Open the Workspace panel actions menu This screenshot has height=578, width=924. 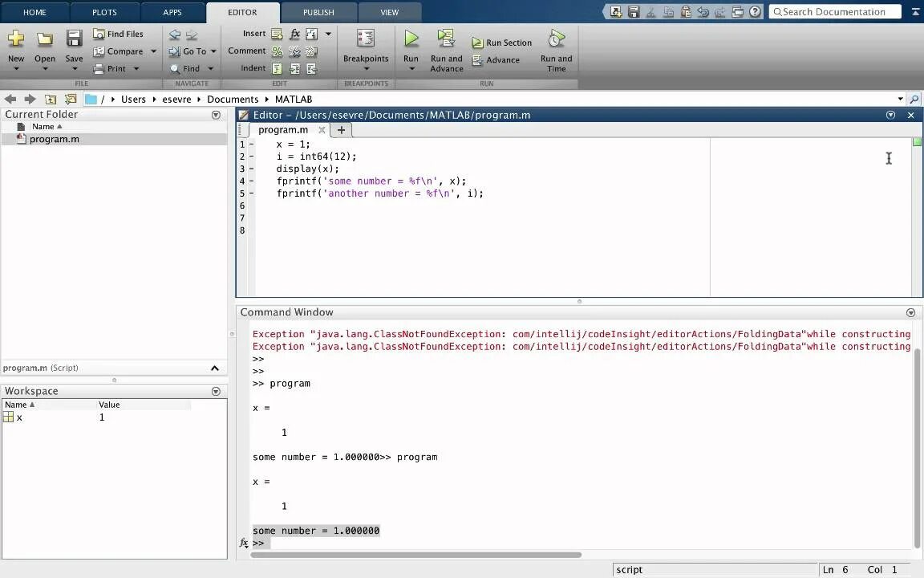[x=217, y=392]
